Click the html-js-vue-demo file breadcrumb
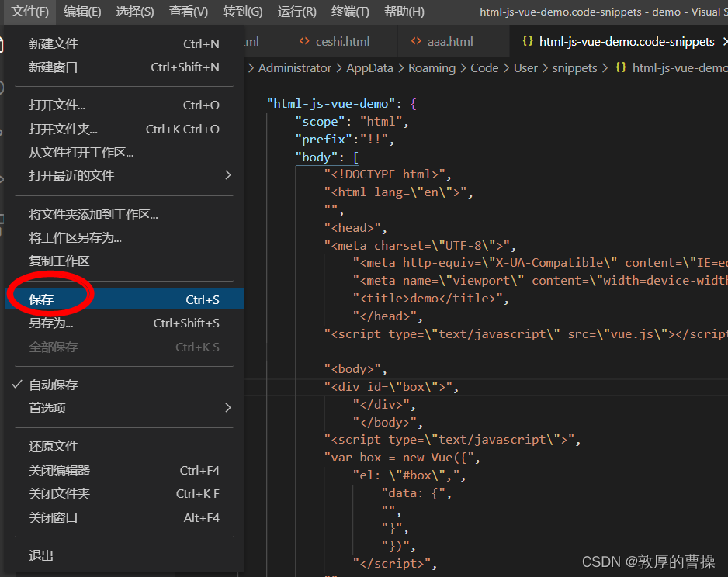Screen dimensions: 728x577 [680, 68]
